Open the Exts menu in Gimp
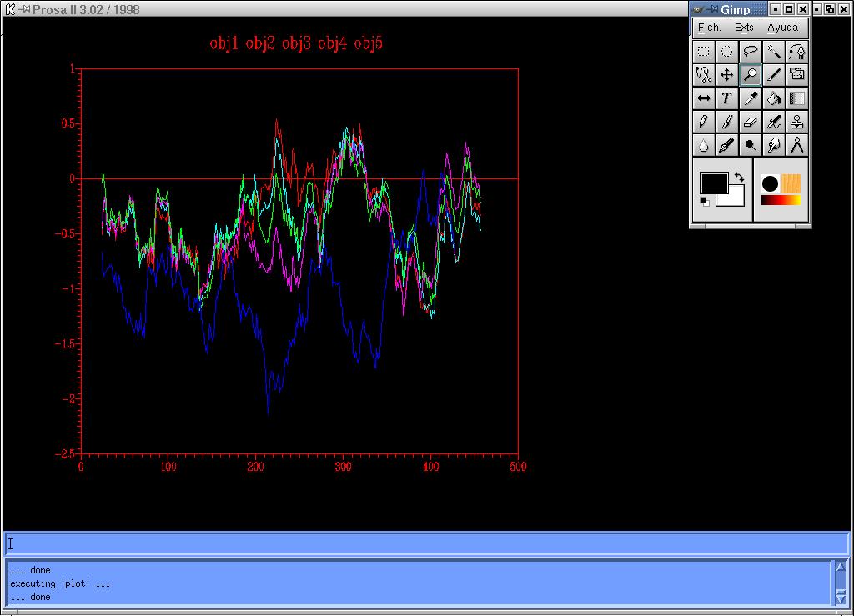 (744, 28)
